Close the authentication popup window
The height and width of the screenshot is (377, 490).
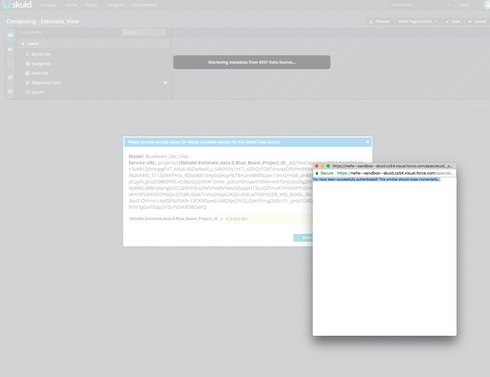tap(317, 166)
